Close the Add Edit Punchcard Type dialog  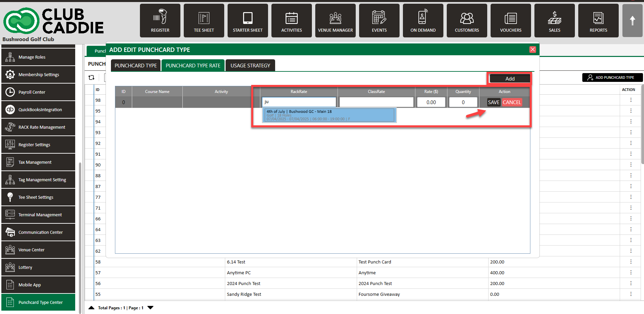(532, 50)
